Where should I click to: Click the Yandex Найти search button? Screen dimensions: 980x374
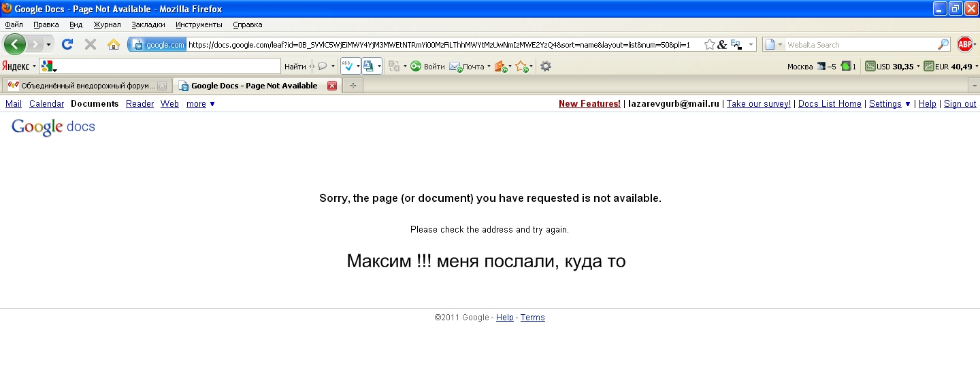[295, 67]
